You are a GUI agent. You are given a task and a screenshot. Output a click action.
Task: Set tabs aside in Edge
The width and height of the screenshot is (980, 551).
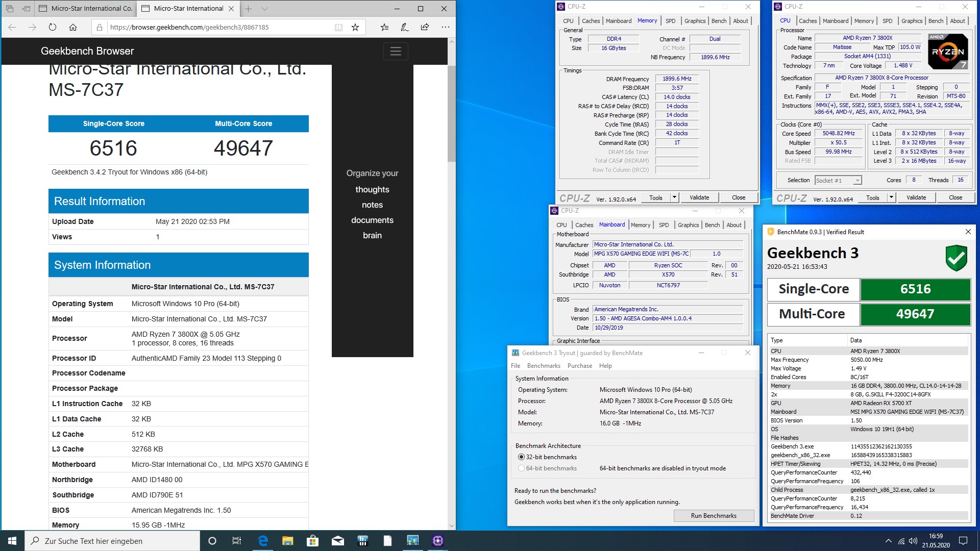(x=26, y=9)
